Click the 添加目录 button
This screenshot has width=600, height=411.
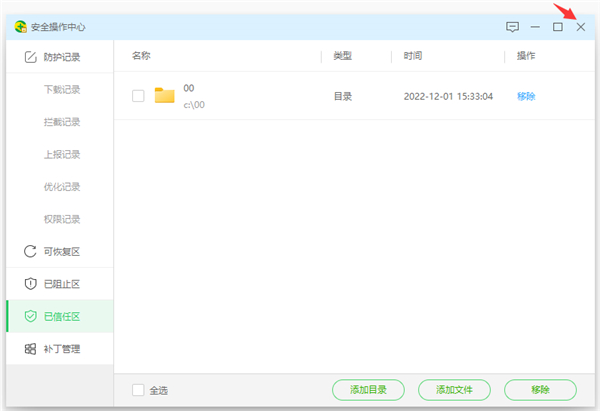point(368,390)
